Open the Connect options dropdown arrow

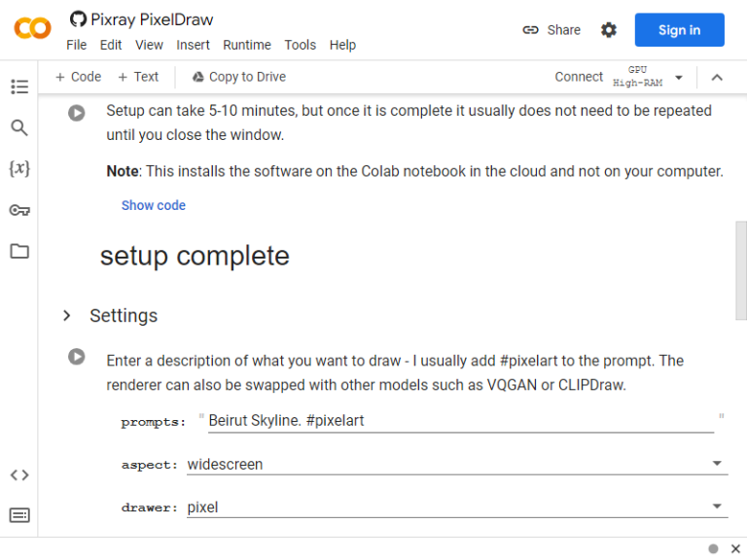(x=679, y=78)
